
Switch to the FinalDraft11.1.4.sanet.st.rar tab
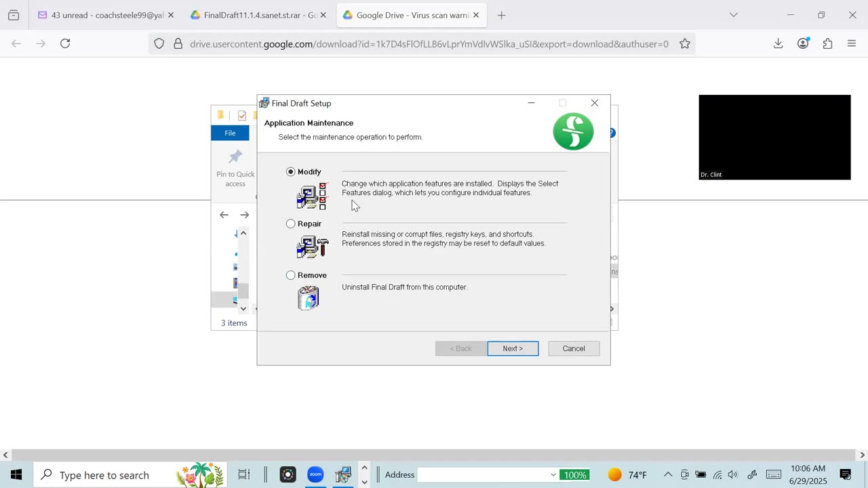254,15
